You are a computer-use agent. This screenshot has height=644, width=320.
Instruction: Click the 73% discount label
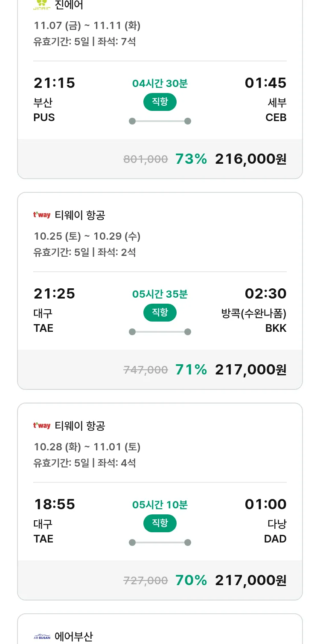tap(191, 159)
